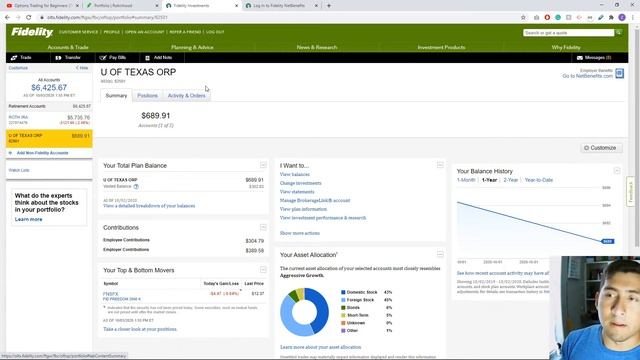Click the Trade icon in black toolbar
Viewport: 640px width, 360px height.
(x=14, y=58)
